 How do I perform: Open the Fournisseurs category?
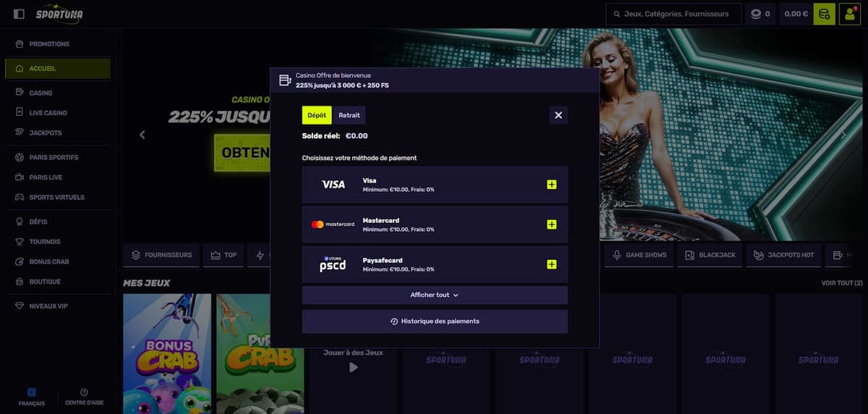(x=161, y=255)
